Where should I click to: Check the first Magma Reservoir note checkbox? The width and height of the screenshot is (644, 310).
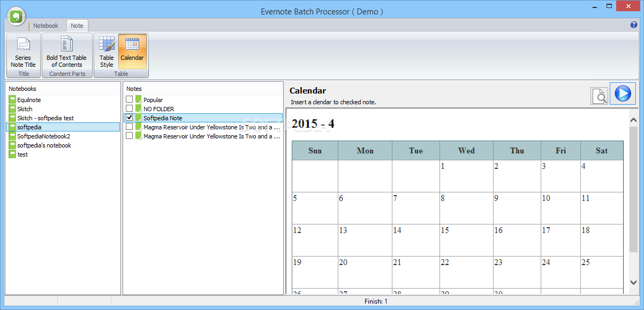[129, 127]
